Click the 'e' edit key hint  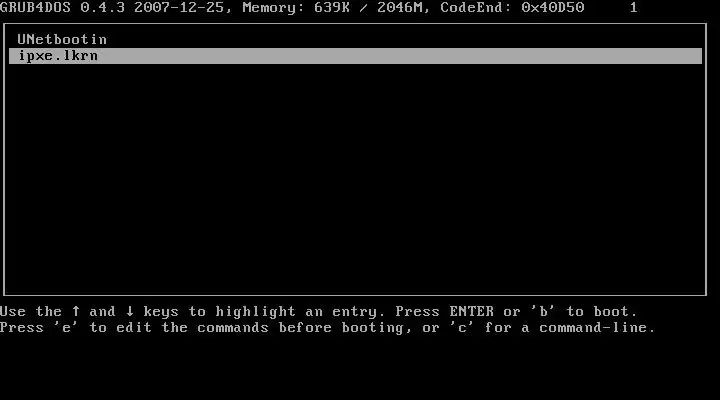[x=67, y=327]
